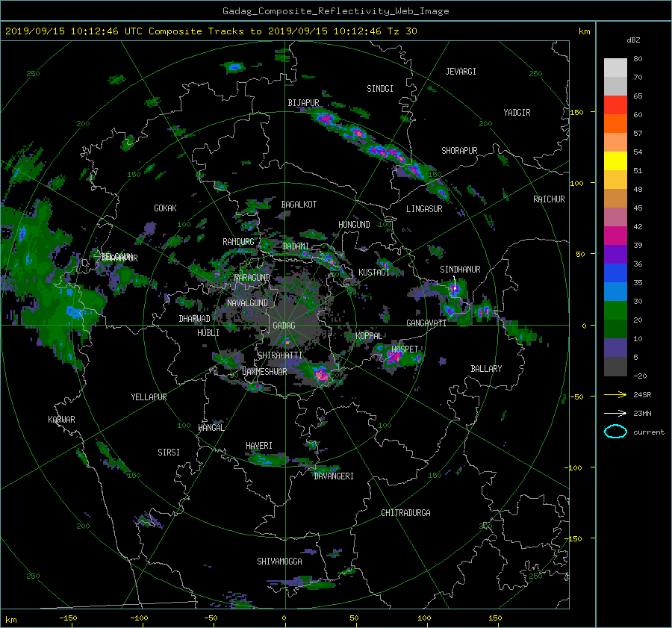Click the BALLARY city label
Viewport: 672px width, 628px height.
(486, 369)
